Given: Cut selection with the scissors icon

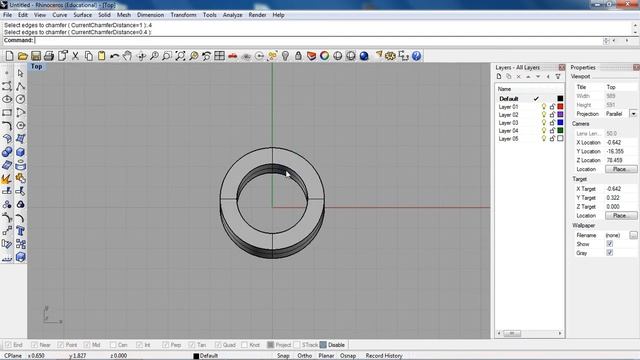Looking at the screenshot, I should click(76, 56).
